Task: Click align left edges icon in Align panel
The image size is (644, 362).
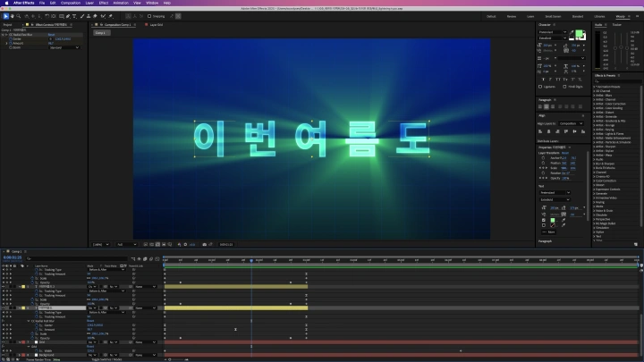Action: tap(540, 131)
